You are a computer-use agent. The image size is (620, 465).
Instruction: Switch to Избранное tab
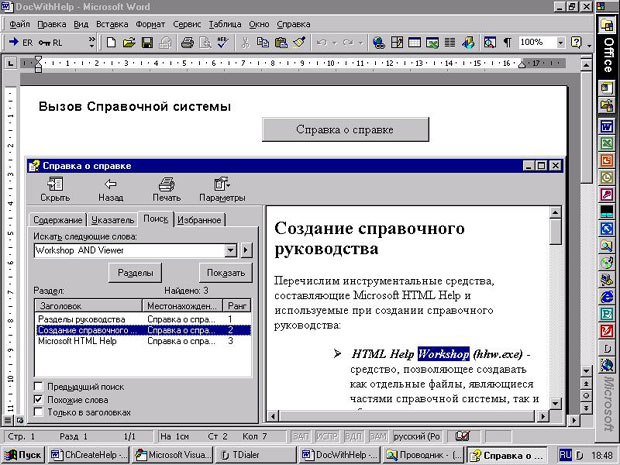point(199,220)
